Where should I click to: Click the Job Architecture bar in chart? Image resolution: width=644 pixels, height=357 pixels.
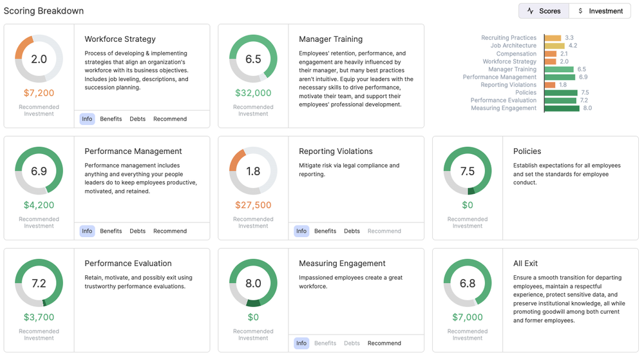(554, 46)
